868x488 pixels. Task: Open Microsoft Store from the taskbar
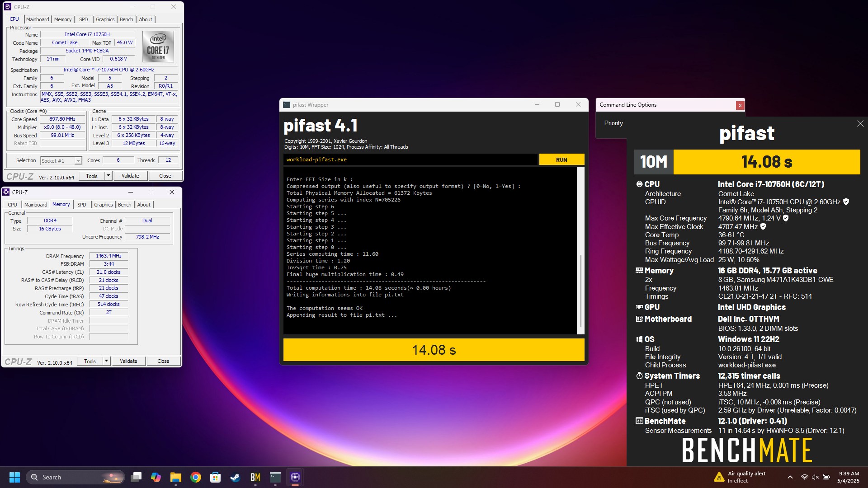[216, 477]
